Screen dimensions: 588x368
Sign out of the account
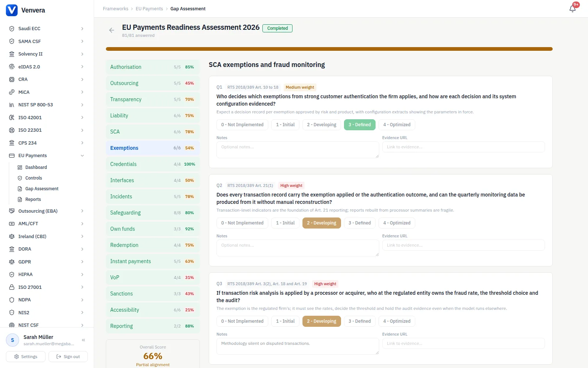pos(68,357)
